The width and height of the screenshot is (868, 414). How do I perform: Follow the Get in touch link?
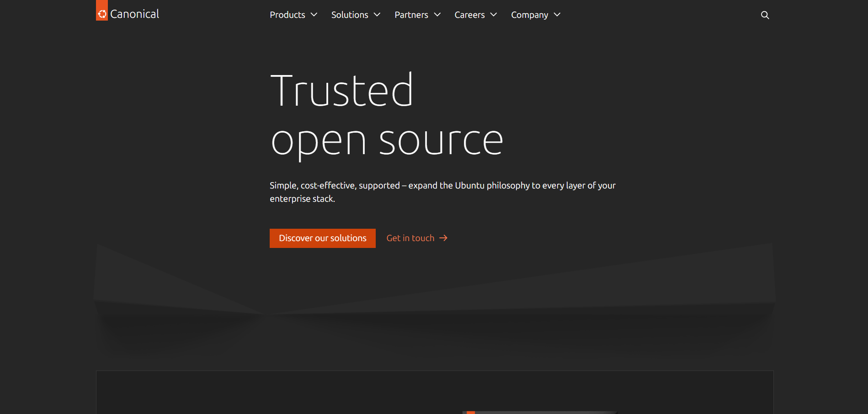click(x=410, y=238)
